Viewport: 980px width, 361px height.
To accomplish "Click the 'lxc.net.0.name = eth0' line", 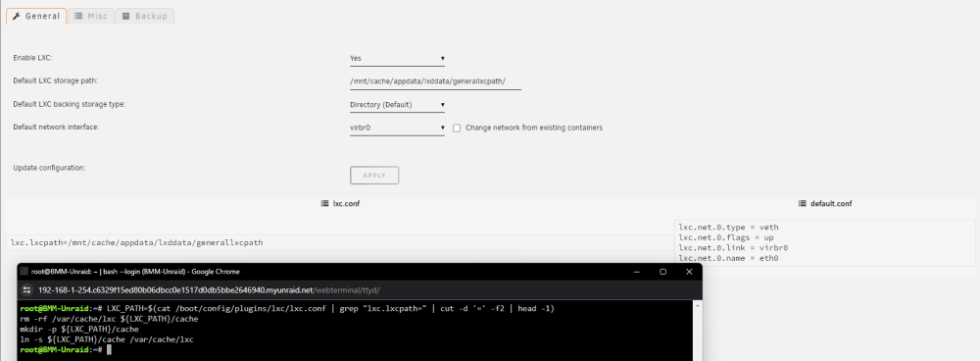I will point(729,258).
